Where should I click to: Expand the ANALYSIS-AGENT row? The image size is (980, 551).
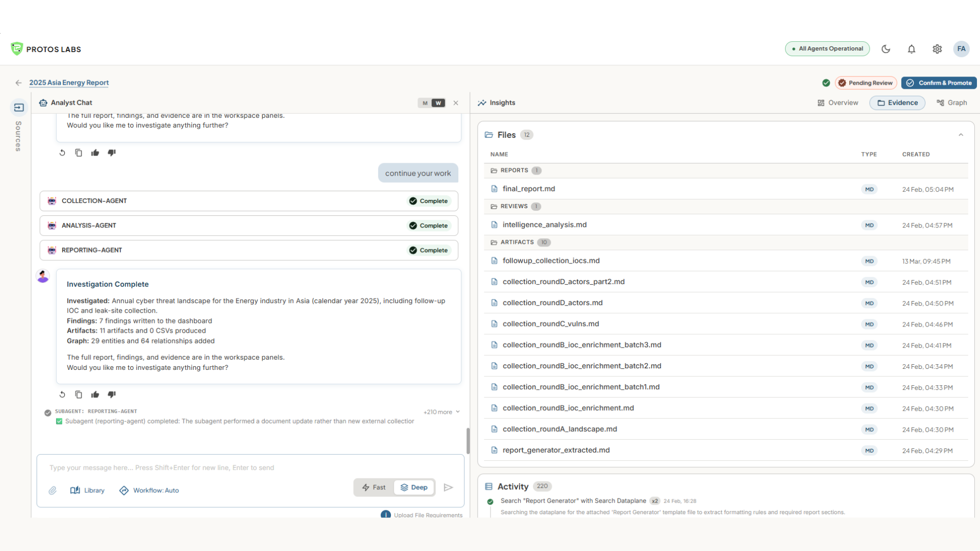coord(249,226)
